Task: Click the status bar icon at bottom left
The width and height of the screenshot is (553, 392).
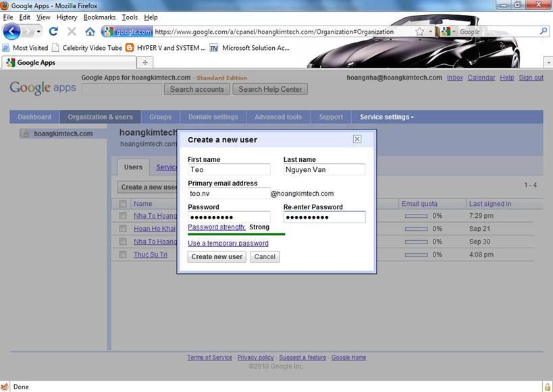Action: 5,387
